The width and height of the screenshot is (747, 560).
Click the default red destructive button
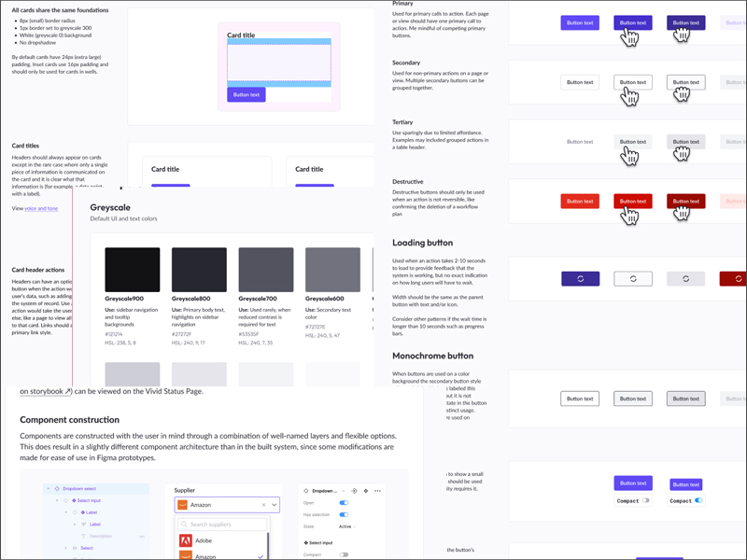pos(580,201)
